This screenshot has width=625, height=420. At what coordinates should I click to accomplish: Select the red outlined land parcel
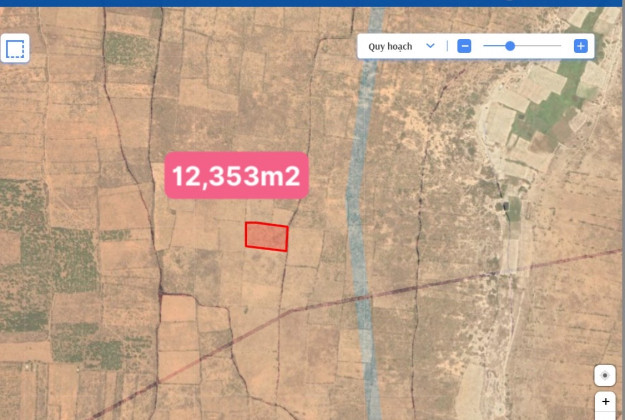click(267, 237)
